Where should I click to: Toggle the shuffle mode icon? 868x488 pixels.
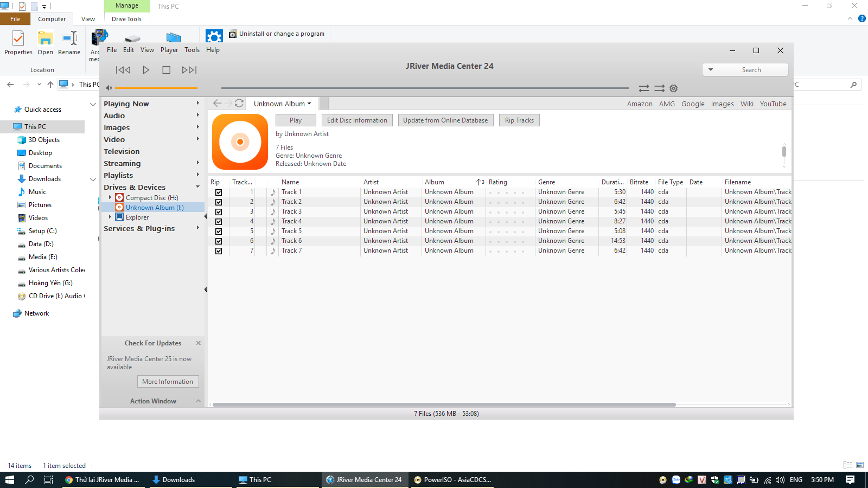659,88
